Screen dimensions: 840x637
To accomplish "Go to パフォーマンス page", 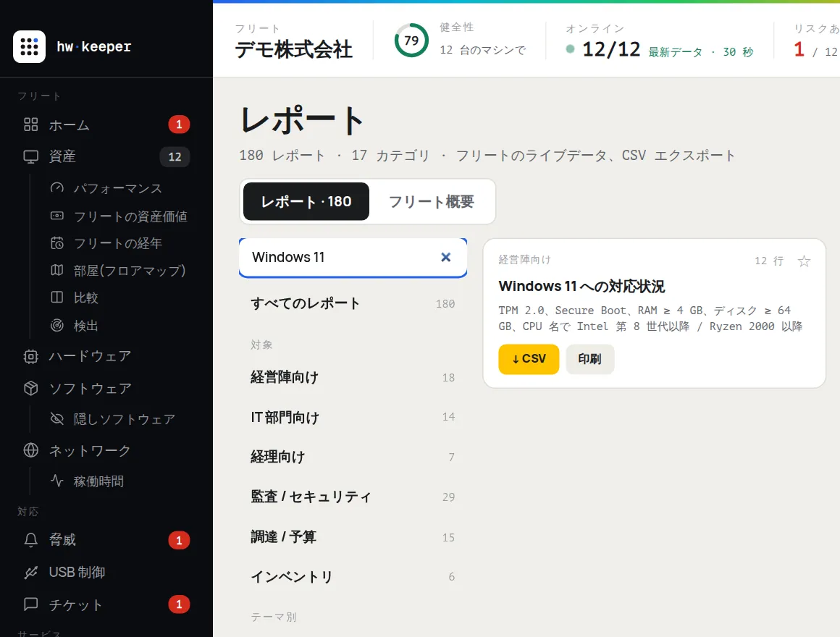I will coord(117,188).
